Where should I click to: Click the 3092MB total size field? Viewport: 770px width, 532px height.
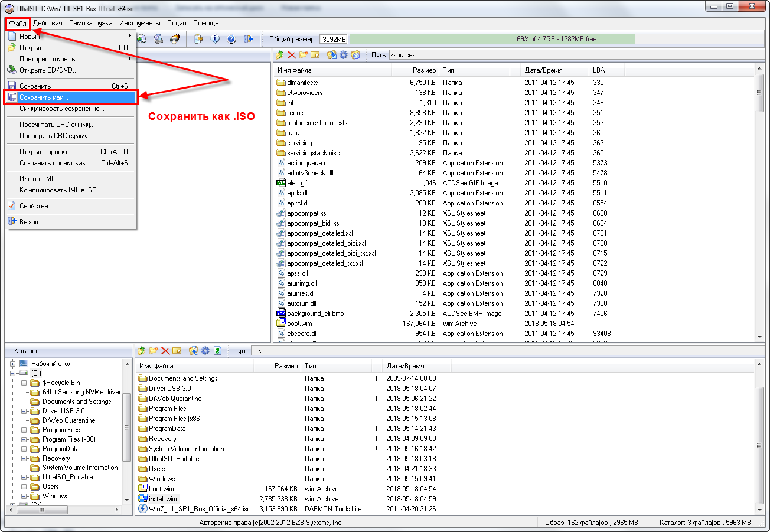(x=334, y=39)
